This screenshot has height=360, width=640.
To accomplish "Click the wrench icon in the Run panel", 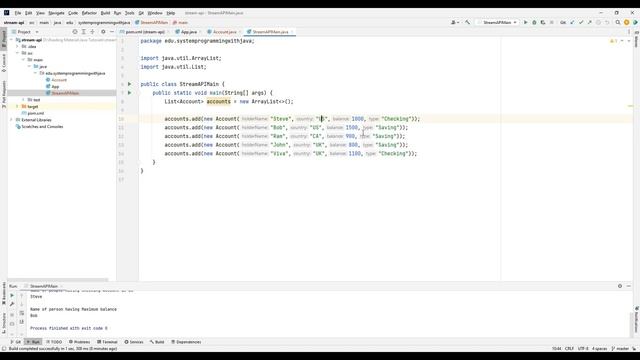I will (12, 304).
